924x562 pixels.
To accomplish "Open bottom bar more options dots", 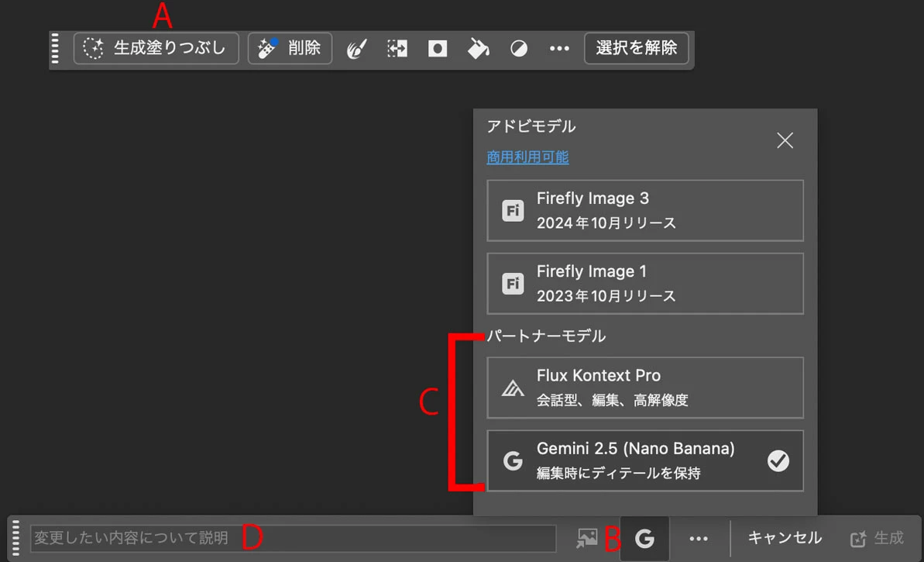I will (699, 539).
